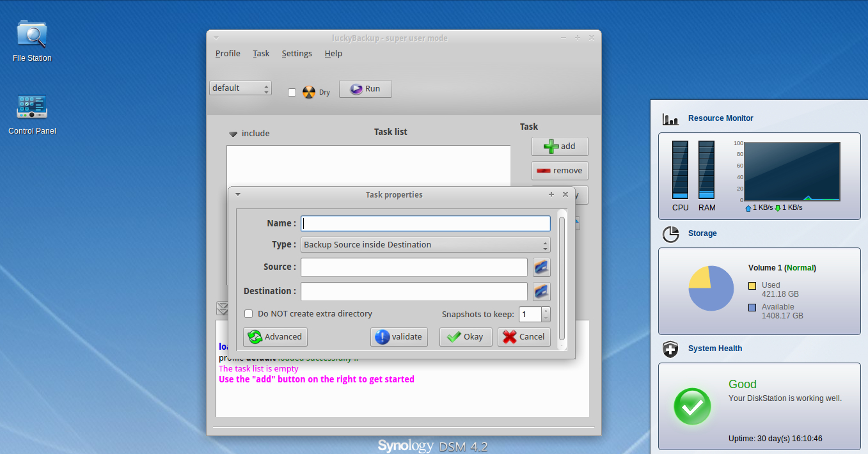Screen dimensions: 868x454
Task: Click Uptime 30 day(s) text
Action: (x=775, y=439)
